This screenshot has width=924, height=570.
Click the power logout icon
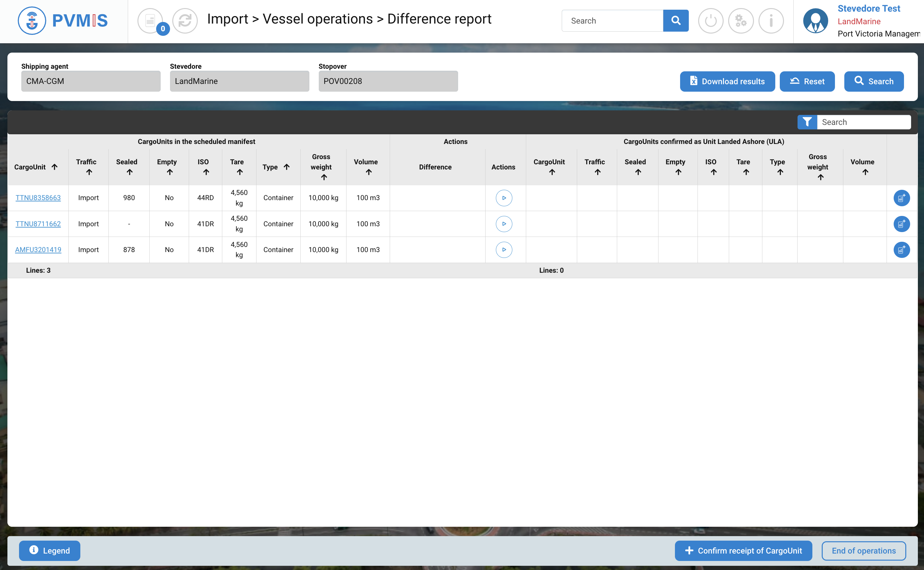(x=710, y=21)
